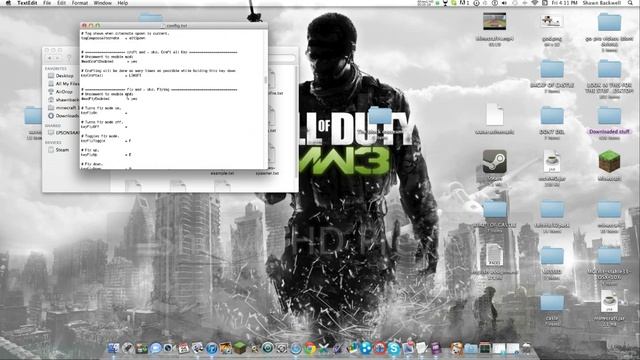Open the Shawn Backwell user menu

coord(602,3)
